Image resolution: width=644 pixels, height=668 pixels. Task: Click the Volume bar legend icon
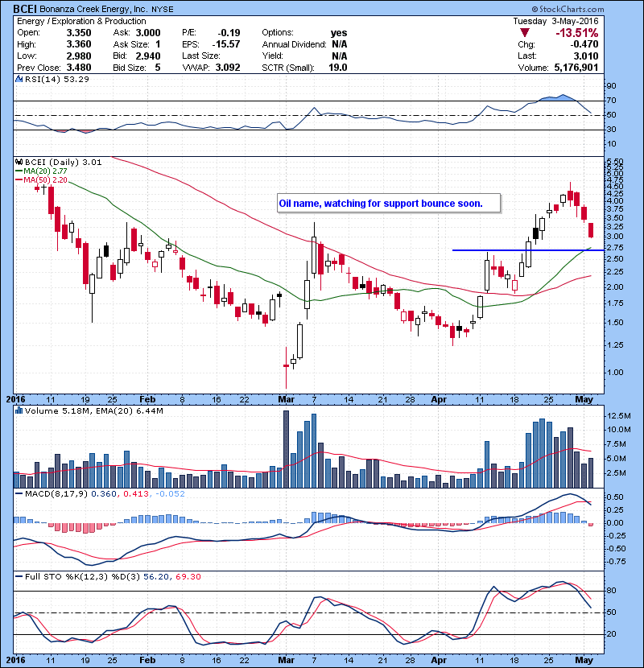(x=19, y=410)
